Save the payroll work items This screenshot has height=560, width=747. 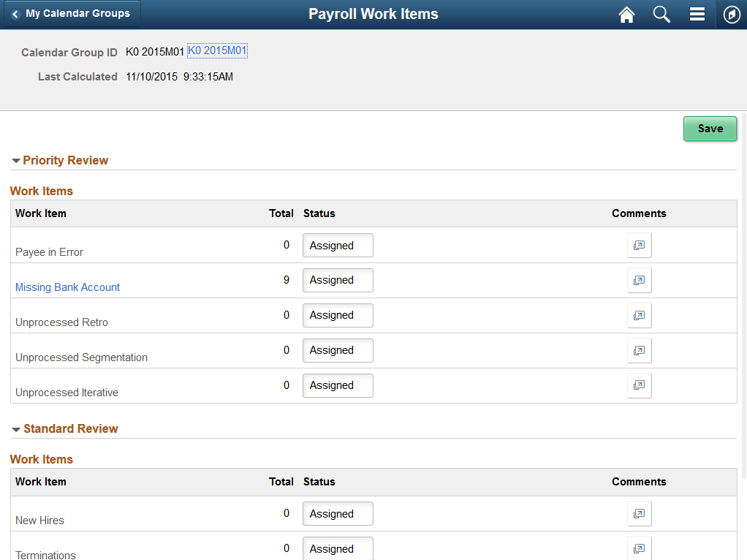coord(709,128)
